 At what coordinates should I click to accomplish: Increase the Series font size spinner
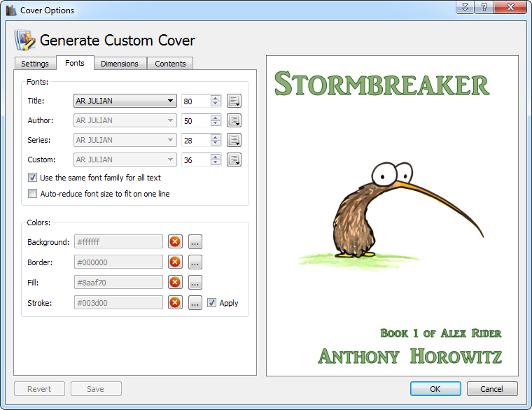[x=216, y=137]
